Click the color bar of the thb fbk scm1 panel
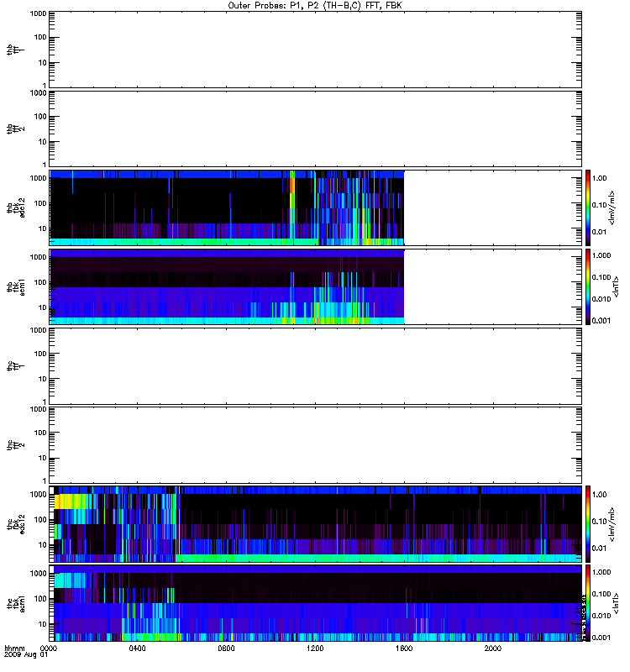This screenshot has height=672, width=630. point(588,286)
